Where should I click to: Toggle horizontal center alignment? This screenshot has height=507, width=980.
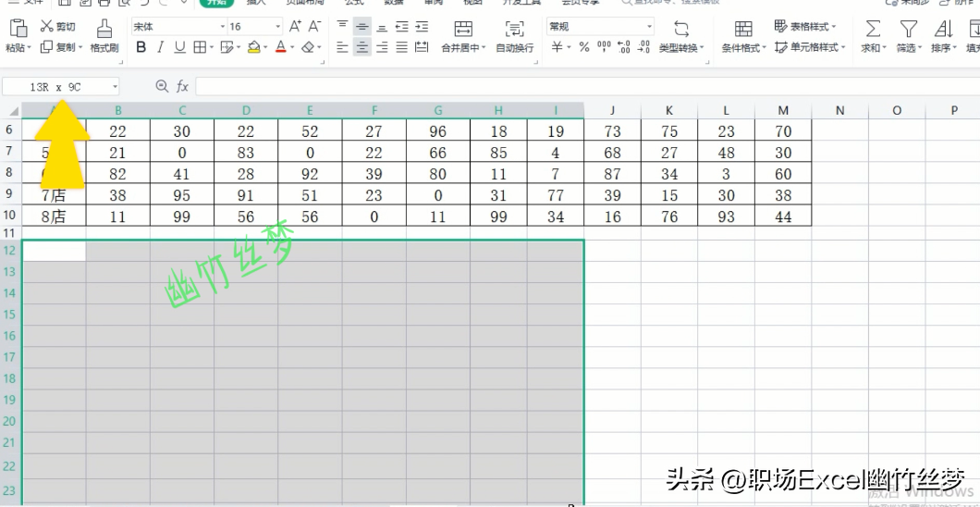tap(361, 47)
